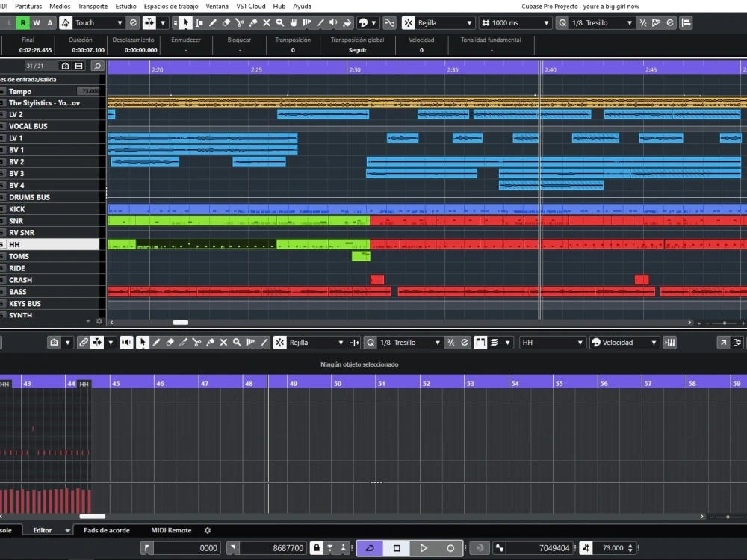
Task: Toggle the Snap on/off button in top toolbar
Action: pyautogui.click(x=409, y=22)
